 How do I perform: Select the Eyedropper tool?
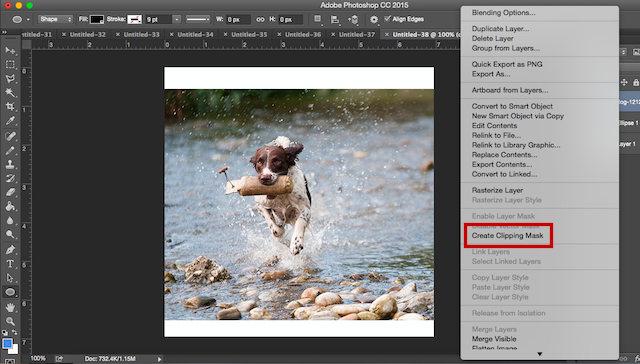[x=10, y=121]
